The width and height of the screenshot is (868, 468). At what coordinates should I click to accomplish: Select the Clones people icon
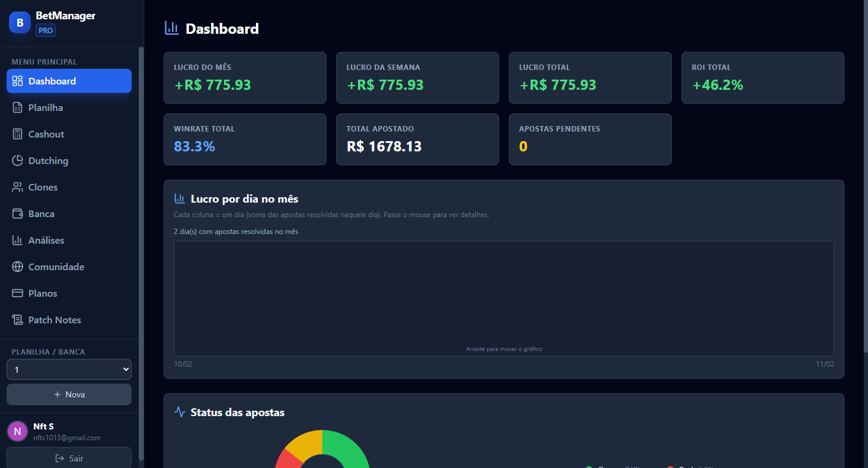coord(18,187)
